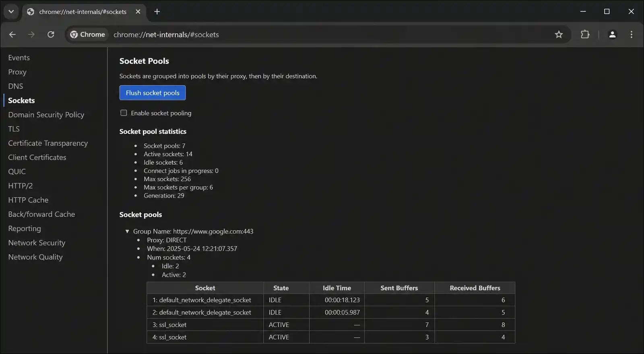644x354 pixels.
Task: Open the TLS section
Action: [x=14, y=129]
